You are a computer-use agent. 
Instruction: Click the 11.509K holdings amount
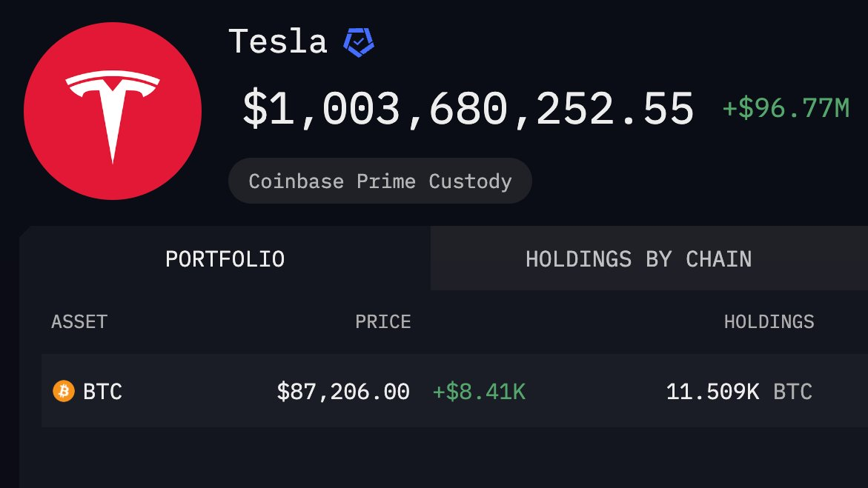pyautogui.click(x=712, y=391)
